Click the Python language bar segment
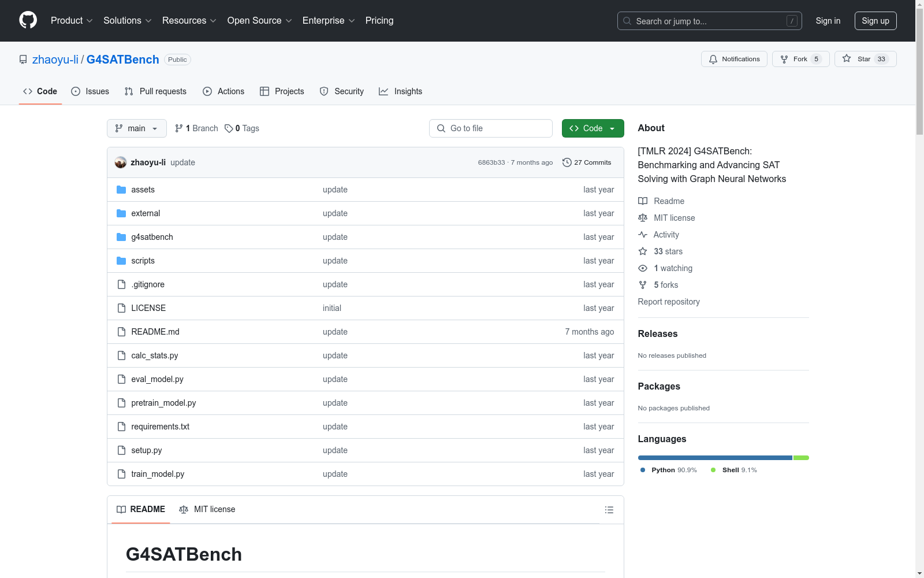This screenshot has width=924, height=578. tap(715, 458)
